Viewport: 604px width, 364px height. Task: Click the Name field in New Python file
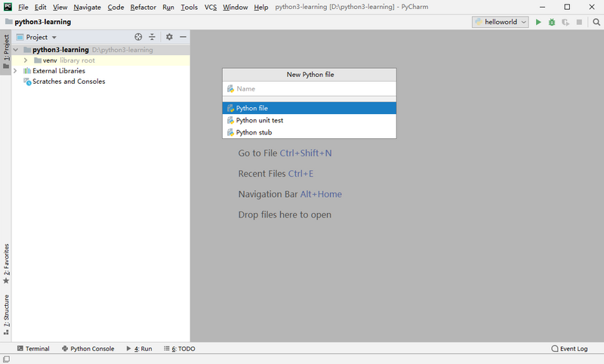(310, 88)
